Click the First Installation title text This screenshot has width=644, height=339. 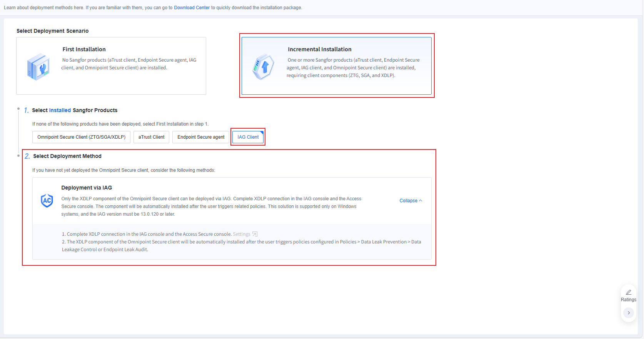coord(84,49)
